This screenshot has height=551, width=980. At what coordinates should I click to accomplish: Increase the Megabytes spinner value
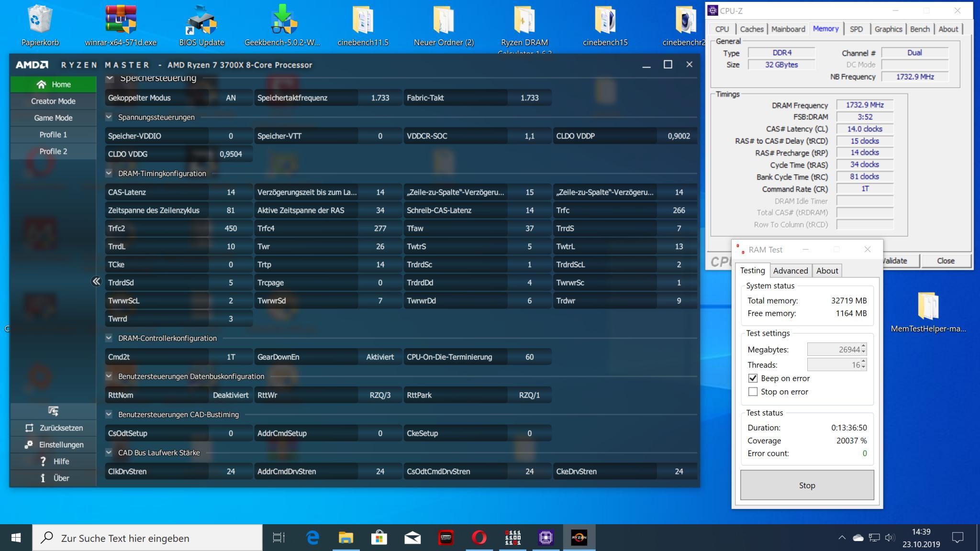(863, 346)
